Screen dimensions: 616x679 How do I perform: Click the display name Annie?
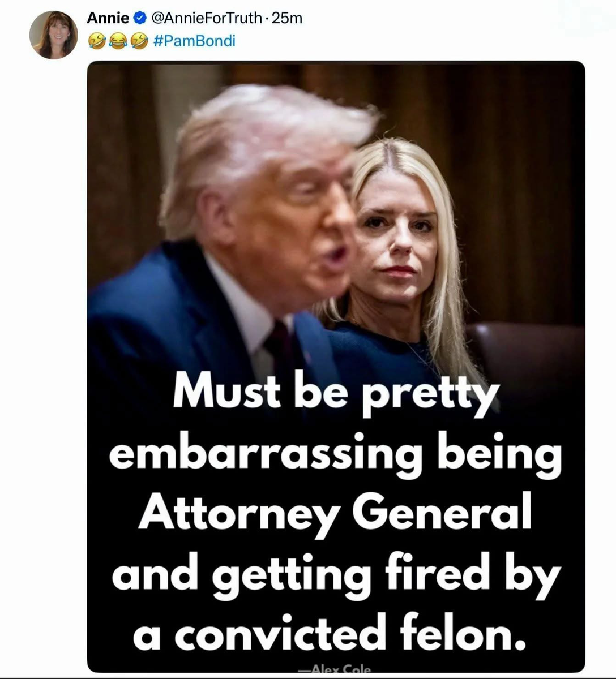(x=108, y=18)
